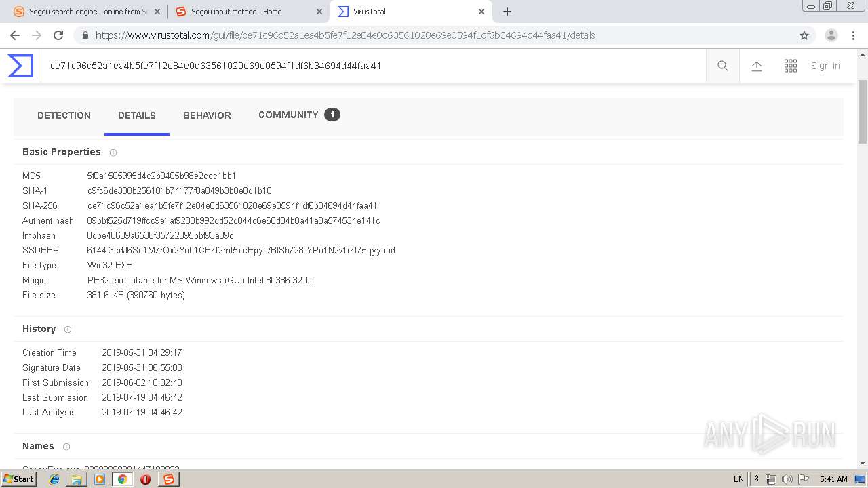Image resolution: width=868 pixels, height=488 pixels.
Task: Go forward in browser
Action: (37, 35)
